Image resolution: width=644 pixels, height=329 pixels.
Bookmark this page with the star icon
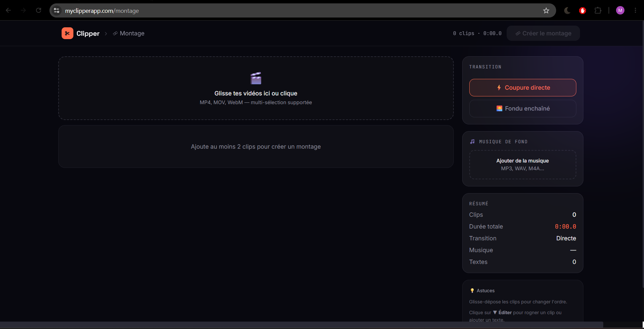[546, 10]
